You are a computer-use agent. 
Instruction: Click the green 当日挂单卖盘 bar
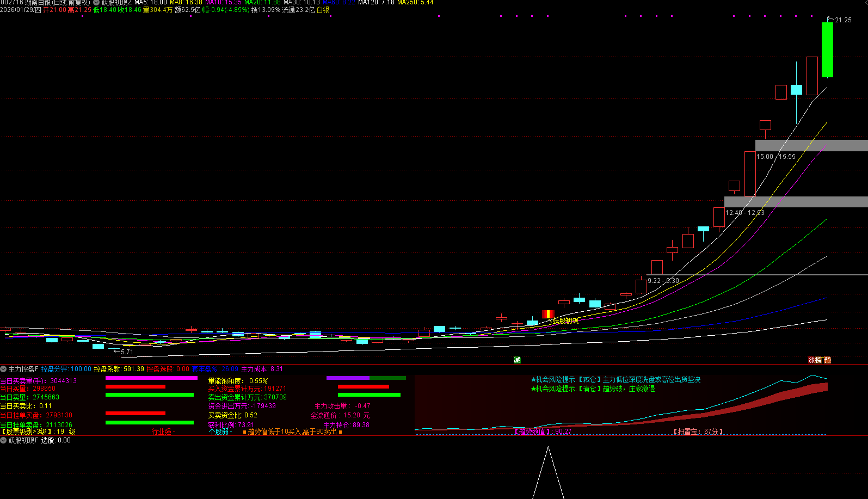150,422
